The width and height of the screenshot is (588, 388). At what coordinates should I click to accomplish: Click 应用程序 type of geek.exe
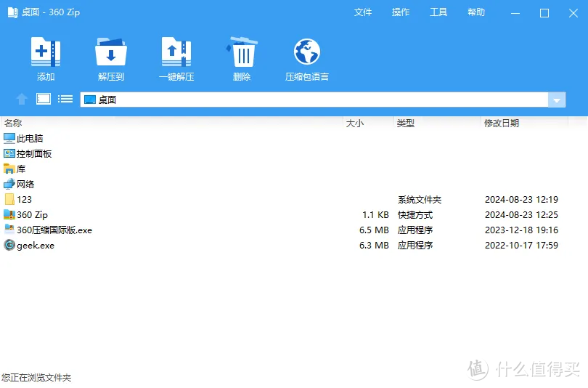coord(415,246)
